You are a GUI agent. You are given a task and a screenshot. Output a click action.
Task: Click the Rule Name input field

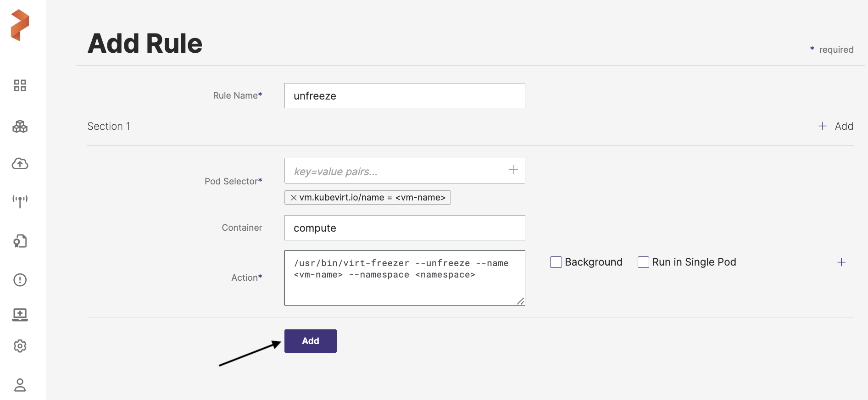[x=404, y=96]
